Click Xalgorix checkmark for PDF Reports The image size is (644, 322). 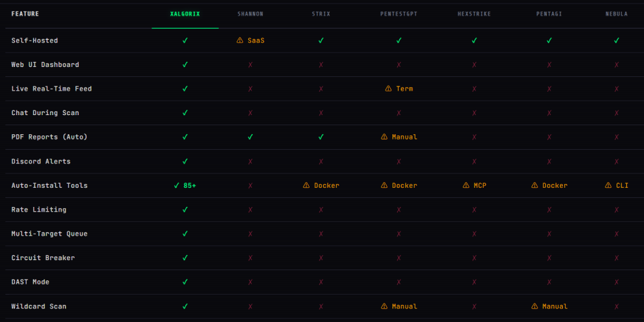[x=185, y=137]
